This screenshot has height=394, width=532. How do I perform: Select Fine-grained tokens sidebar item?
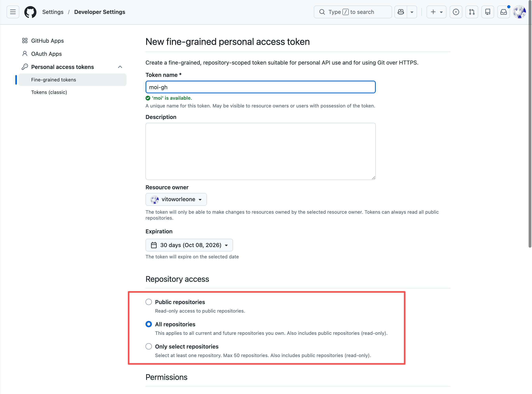click(72, 80)
